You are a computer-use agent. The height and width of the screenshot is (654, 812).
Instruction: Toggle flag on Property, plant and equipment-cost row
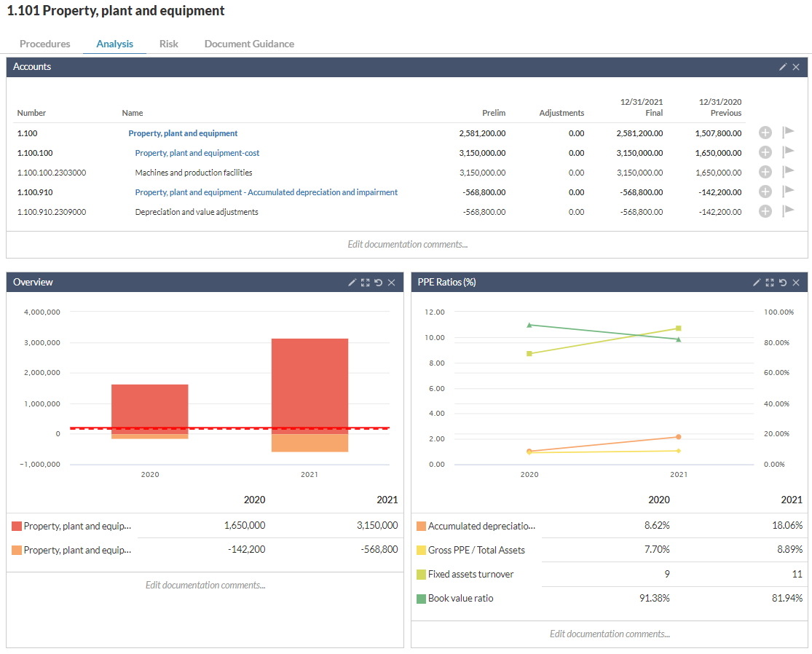[x=788, y=152]
